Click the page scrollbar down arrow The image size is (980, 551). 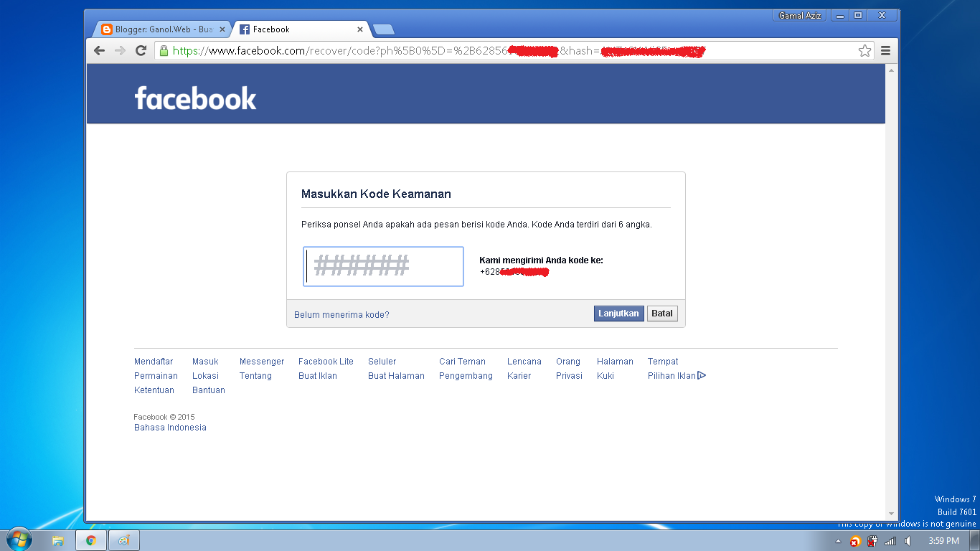point(892,514)
